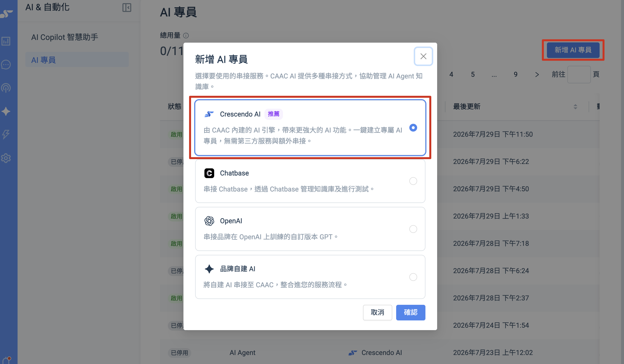Click the 啟用 tag in the 上午1:33 row
This screenshot has height=364, width=624.
(x=176, y=216)
